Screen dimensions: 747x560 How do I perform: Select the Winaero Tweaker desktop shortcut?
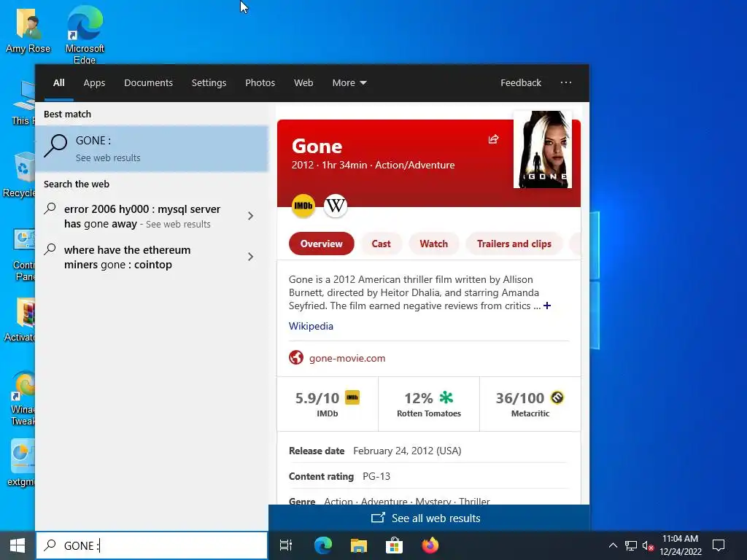pyautogui.click(x=23, y=399)
